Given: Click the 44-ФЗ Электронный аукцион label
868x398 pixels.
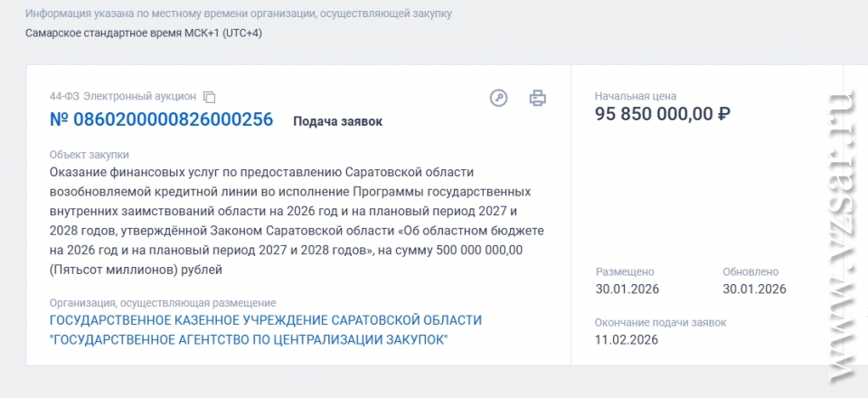Looking at the screenshot, I should (122, 97).
